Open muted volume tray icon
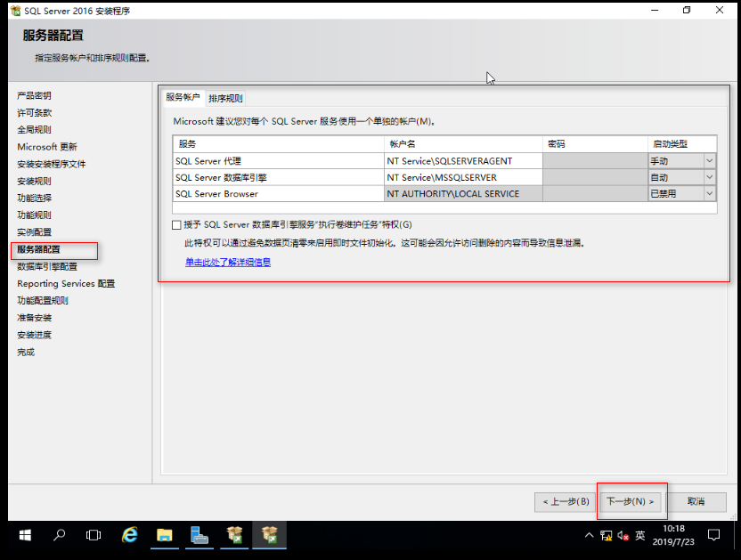The width and height of the screenshot is (741, 560). [x=623, y=535]
